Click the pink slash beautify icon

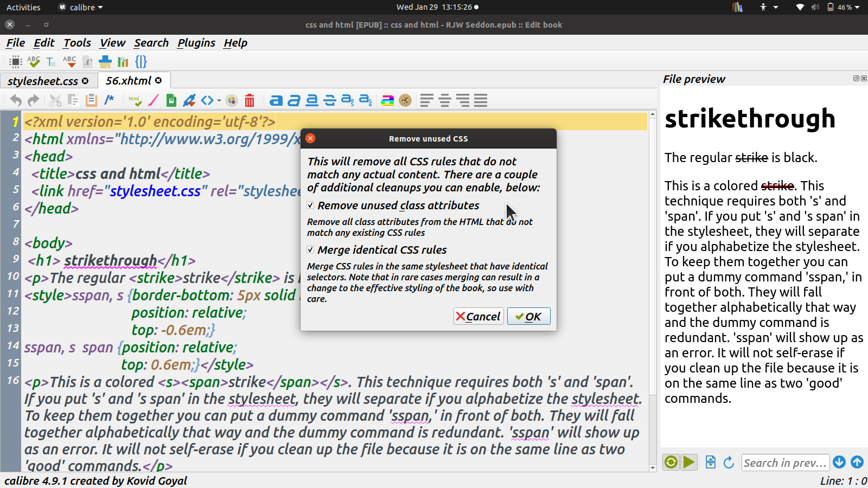154,100
